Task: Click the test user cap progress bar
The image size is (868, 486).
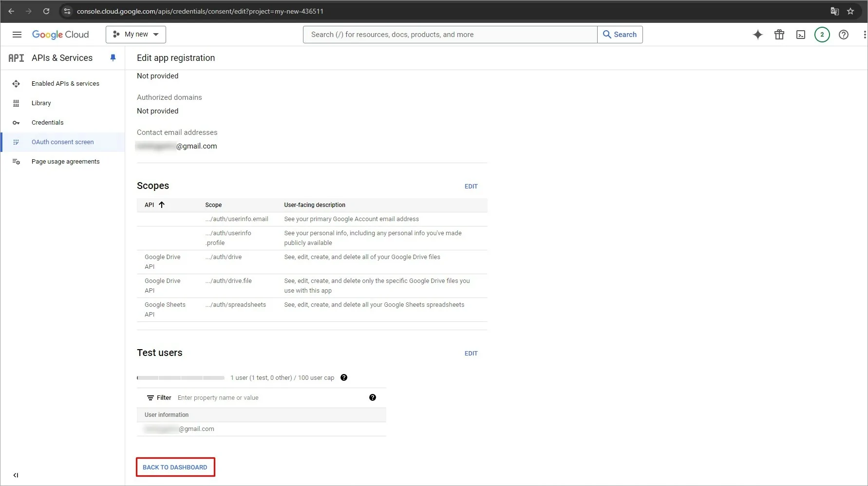Action: pos(180,377)
